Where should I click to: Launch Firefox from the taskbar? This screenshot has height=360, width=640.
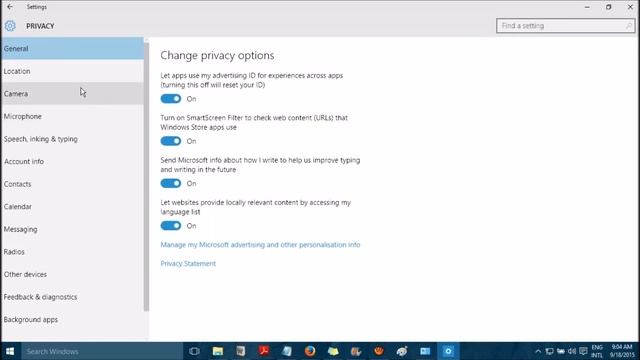coord(310,351)
